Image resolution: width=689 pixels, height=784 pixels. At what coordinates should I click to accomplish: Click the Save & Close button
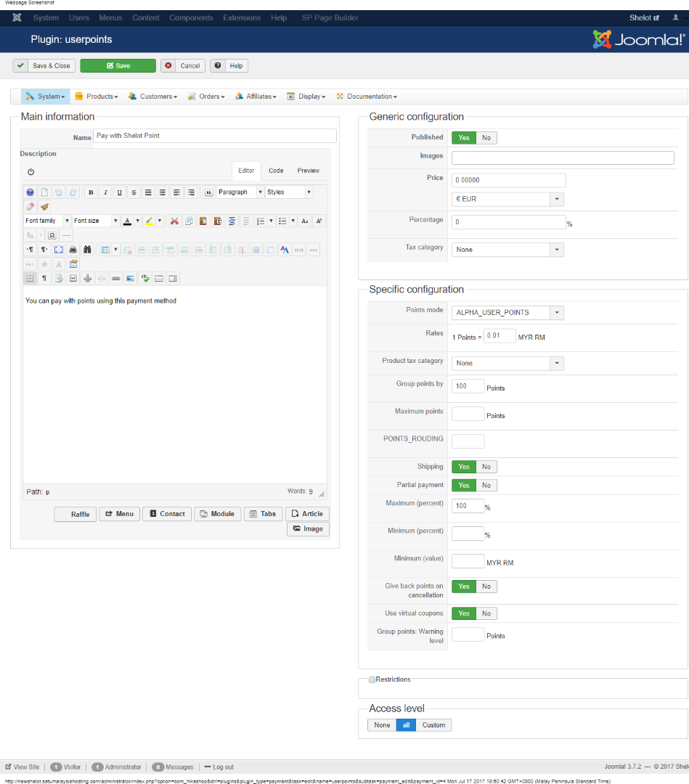click(44, 66)
